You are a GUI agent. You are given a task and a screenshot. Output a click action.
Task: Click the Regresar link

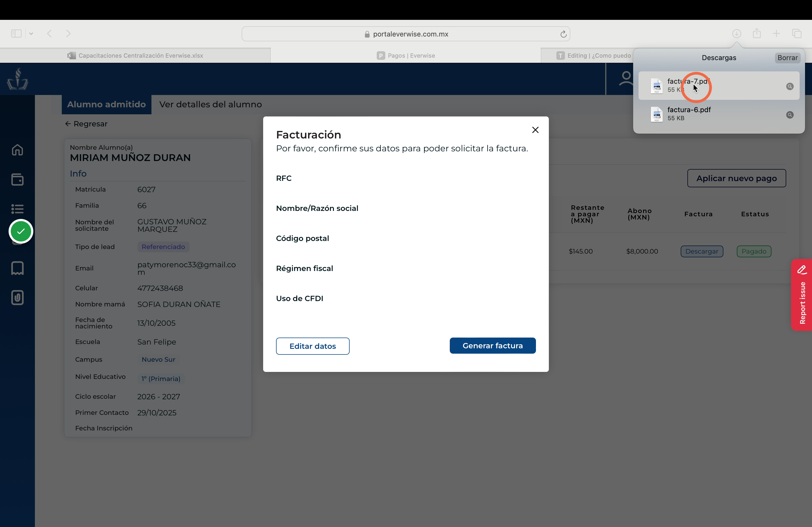(86, 124)
